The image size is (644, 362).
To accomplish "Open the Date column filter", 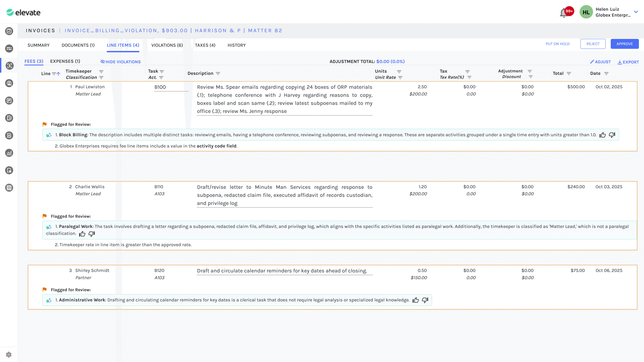I will coord(606,74).
